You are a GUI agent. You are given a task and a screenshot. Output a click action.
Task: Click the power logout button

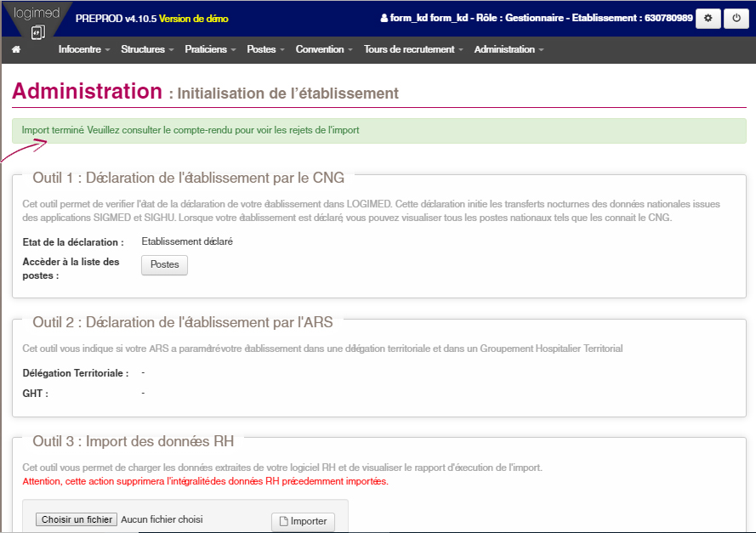(x=736, y=19)
